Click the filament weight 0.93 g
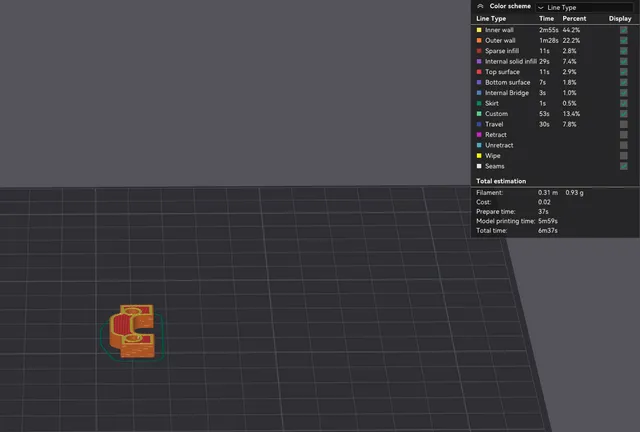This screenshot has width=640, height=432. pyautogui.click(x=574, y=192)
